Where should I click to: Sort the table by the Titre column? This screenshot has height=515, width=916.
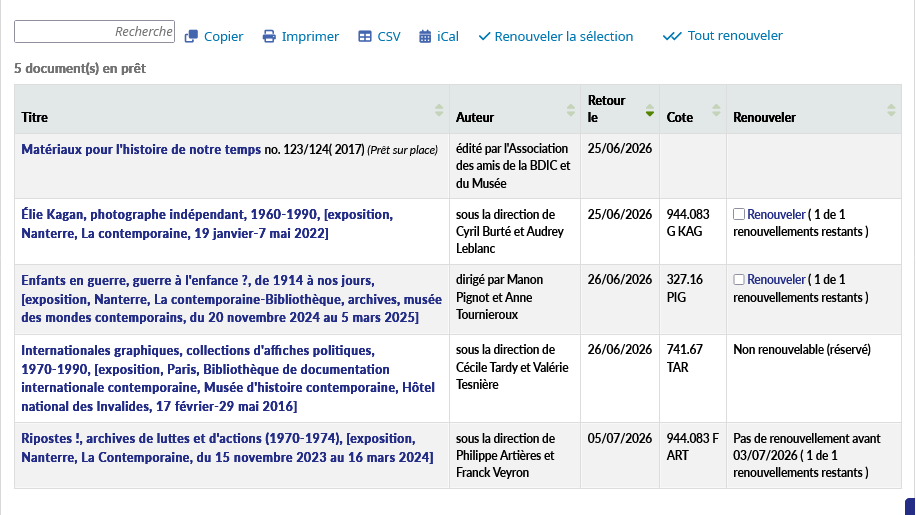tap(439, 110)
